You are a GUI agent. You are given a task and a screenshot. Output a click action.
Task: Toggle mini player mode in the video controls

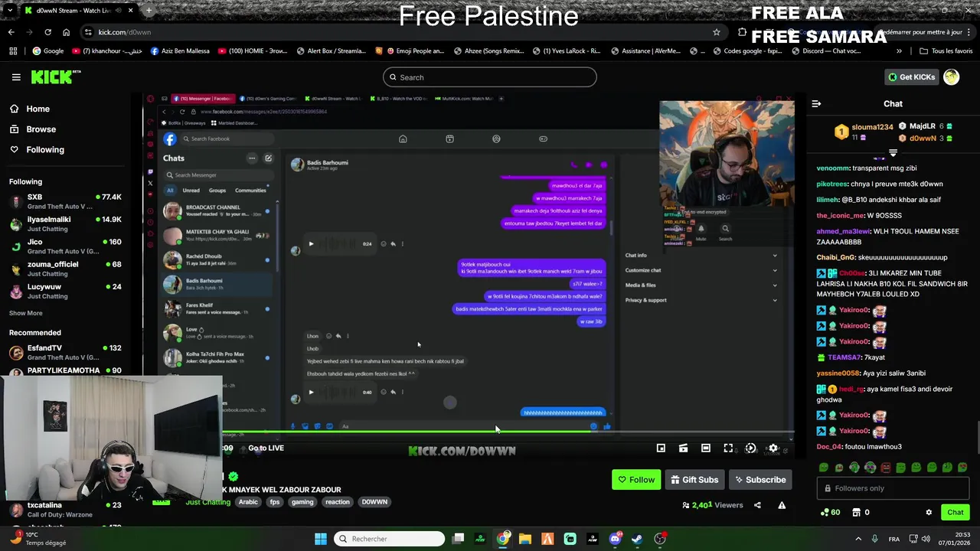coord(661,448)
